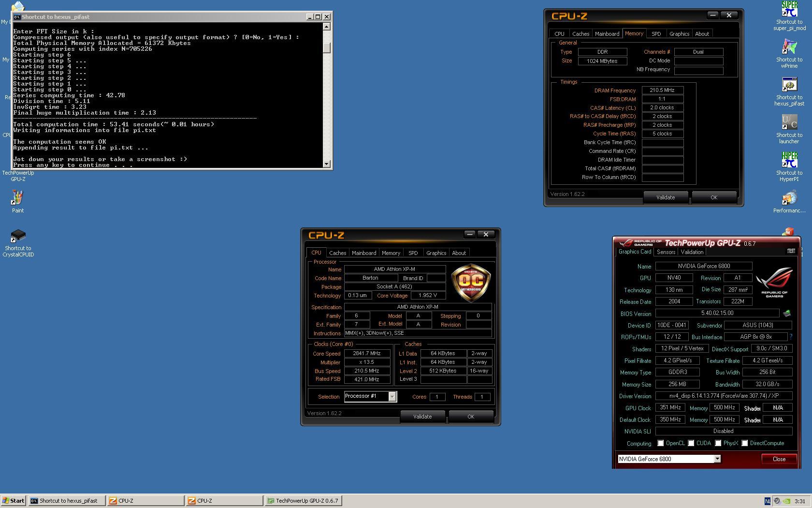Screen dimensions: 812x508
Task: Toggle the PhysX checkbox in GPU-Z
Action: [718, 443]
